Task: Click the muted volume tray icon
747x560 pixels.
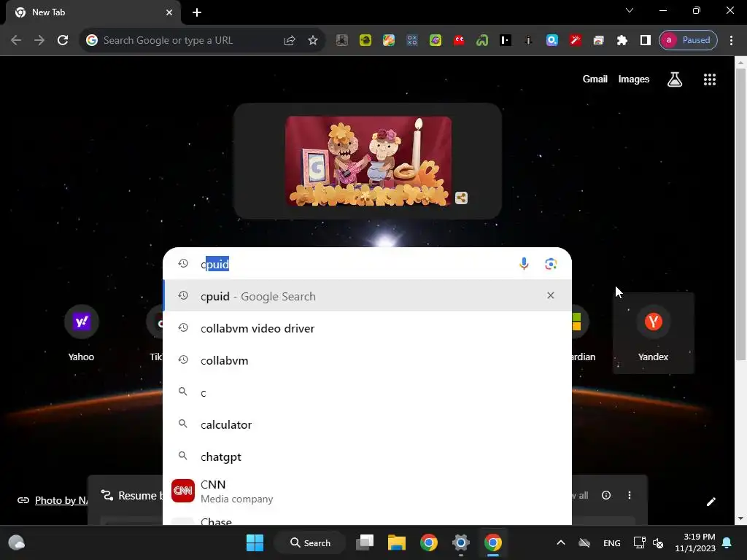Action: coord(658,542)
